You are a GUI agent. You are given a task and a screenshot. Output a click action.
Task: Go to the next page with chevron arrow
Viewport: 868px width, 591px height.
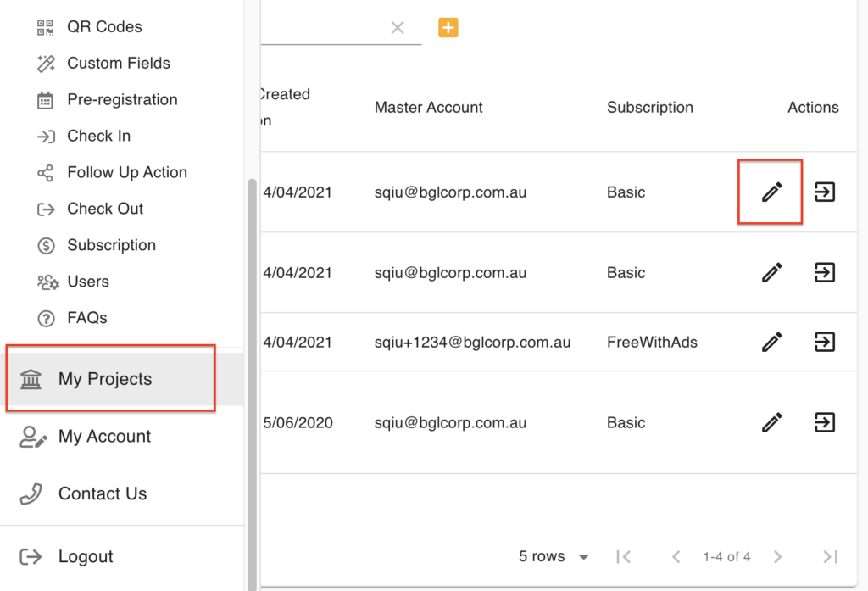(x=777, y=556)
